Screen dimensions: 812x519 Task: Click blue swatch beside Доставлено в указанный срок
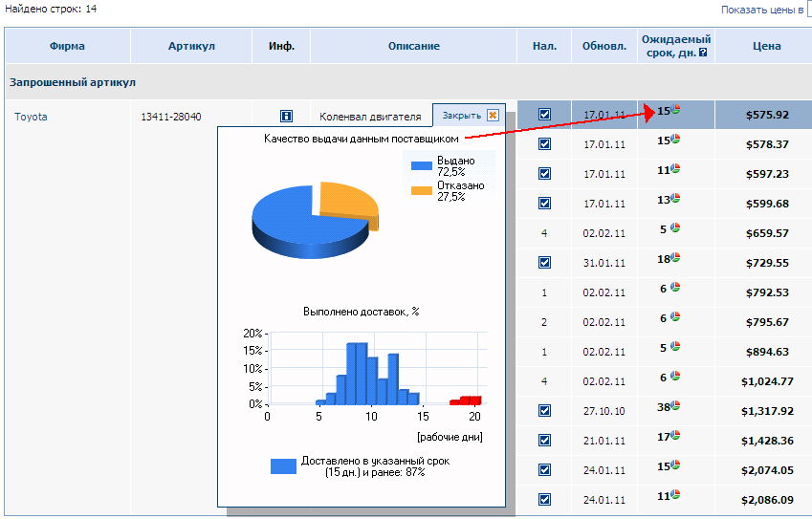coord(283,466)
